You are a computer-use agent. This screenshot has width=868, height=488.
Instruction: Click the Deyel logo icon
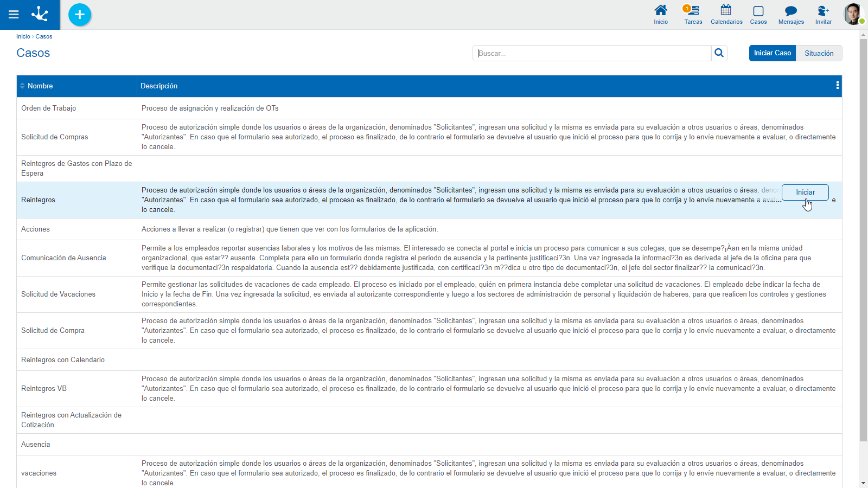pyautogui.click(x=40, y=15)
